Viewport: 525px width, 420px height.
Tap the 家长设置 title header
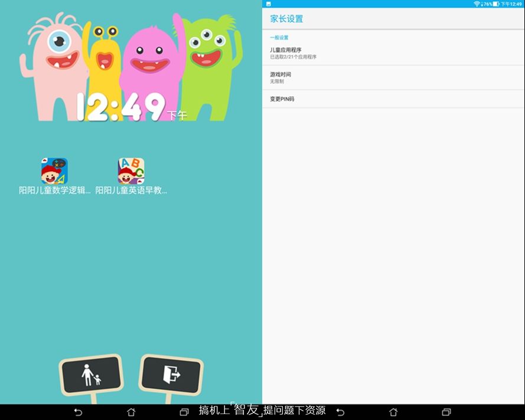(x=287, y=19)
